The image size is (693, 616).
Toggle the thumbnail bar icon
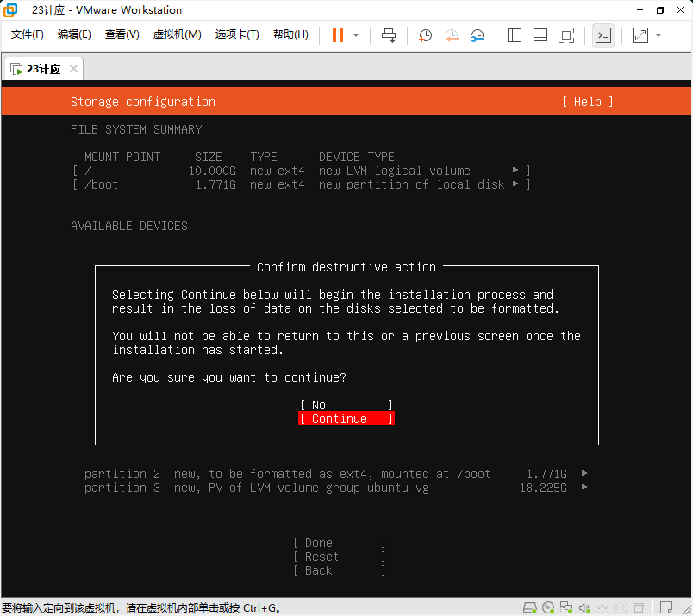(540, 35)
